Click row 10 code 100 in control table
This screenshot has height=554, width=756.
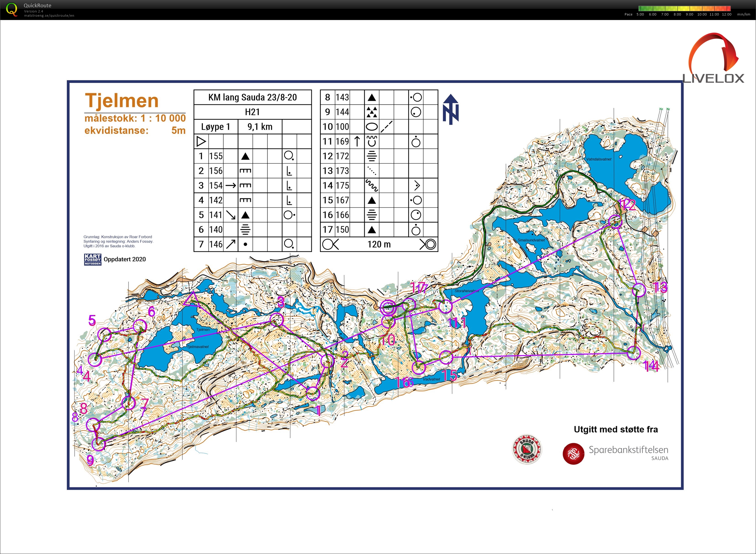(342, 127)
